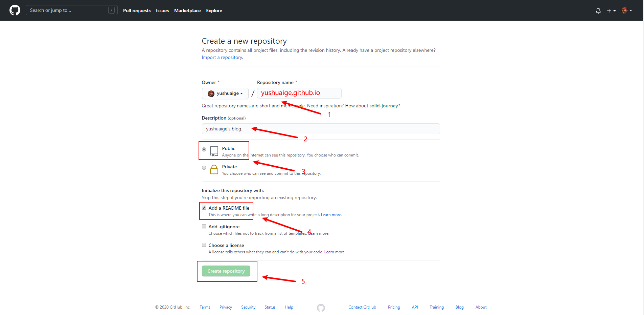
Task: Click the Create repository button
Action: [x=226, y=271]
